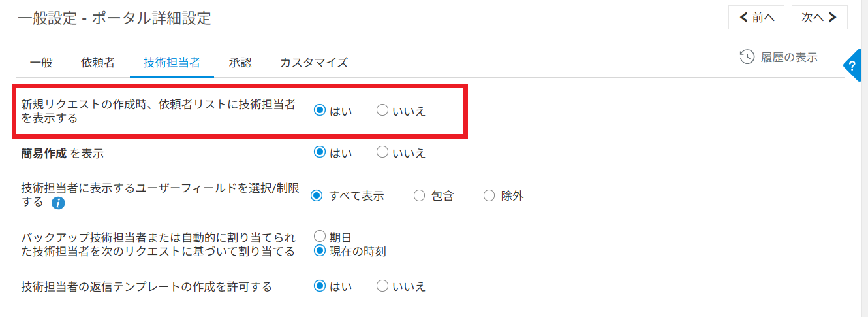Select すべて表示 for technician user fields

[x=317, y=195]
